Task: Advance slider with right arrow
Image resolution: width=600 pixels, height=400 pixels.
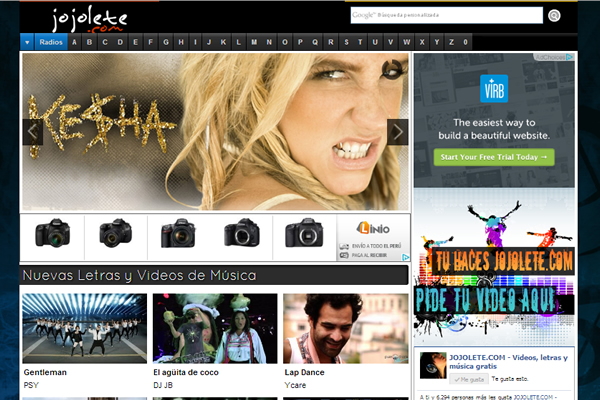Action: (x=397, y=132)
